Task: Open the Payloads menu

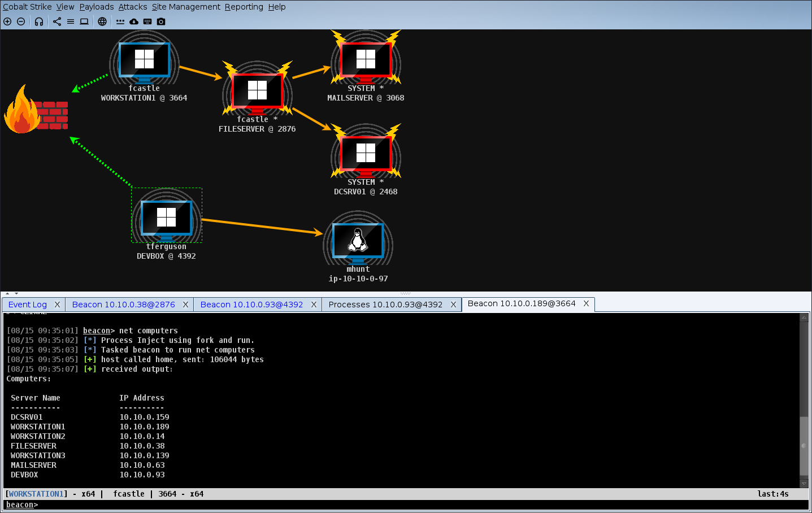Action: [97, 7]
